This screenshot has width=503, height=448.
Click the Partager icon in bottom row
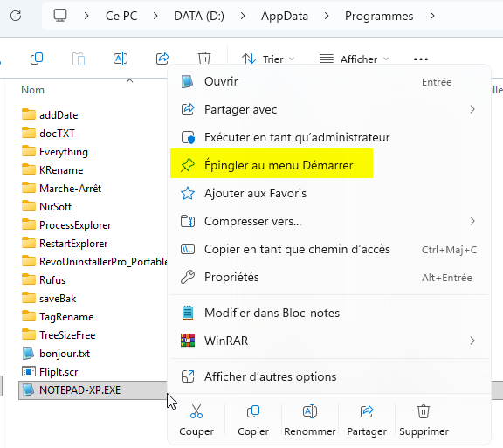(367, 411)
